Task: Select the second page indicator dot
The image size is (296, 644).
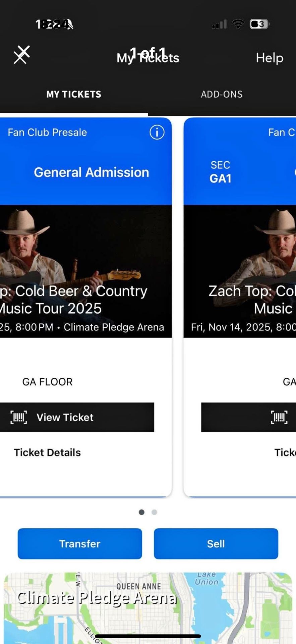Action: click(x=154, y=512)
